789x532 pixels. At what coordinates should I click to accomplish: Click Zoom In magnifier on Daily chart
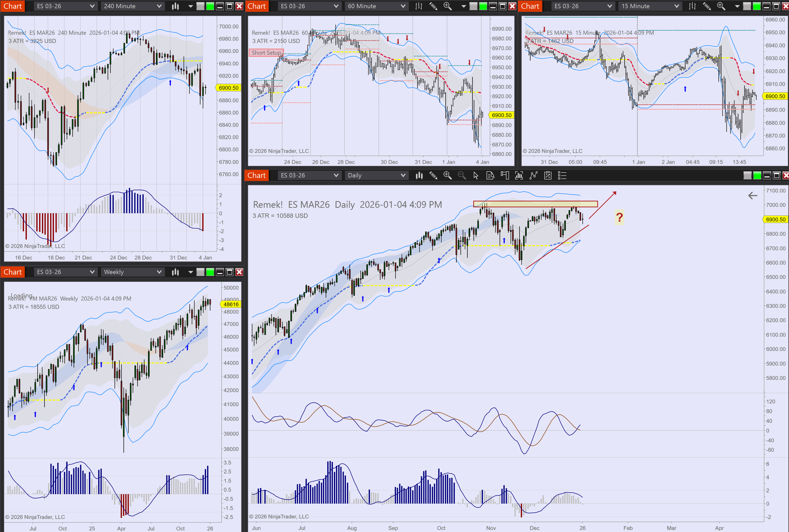point(447,175)
